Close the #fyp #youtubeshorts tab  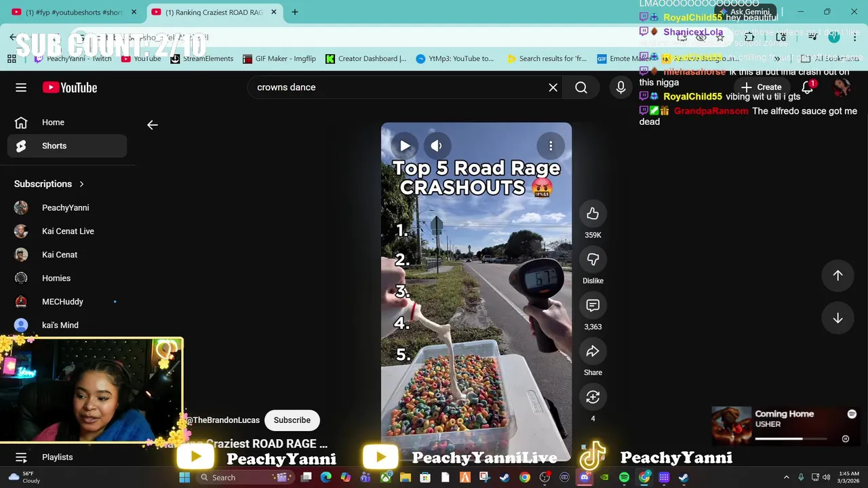134,12
